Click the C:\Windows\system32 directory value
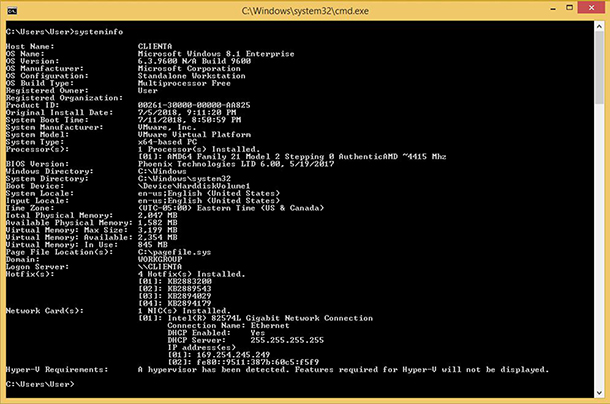The width and height of the screenshot is (610, 404). coord(184,179)
